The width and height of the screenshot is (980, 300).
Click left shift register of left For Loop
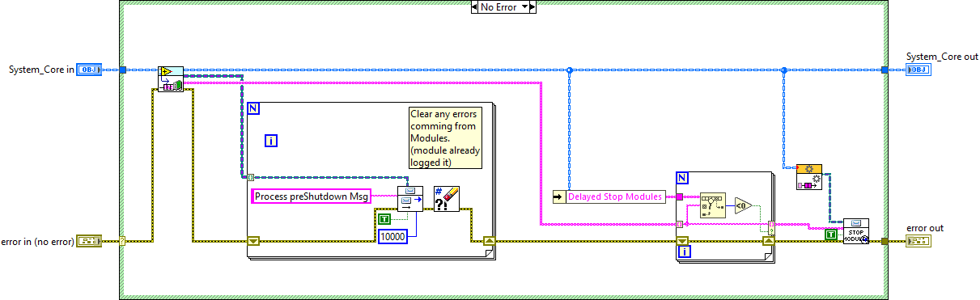click(252, 241)
